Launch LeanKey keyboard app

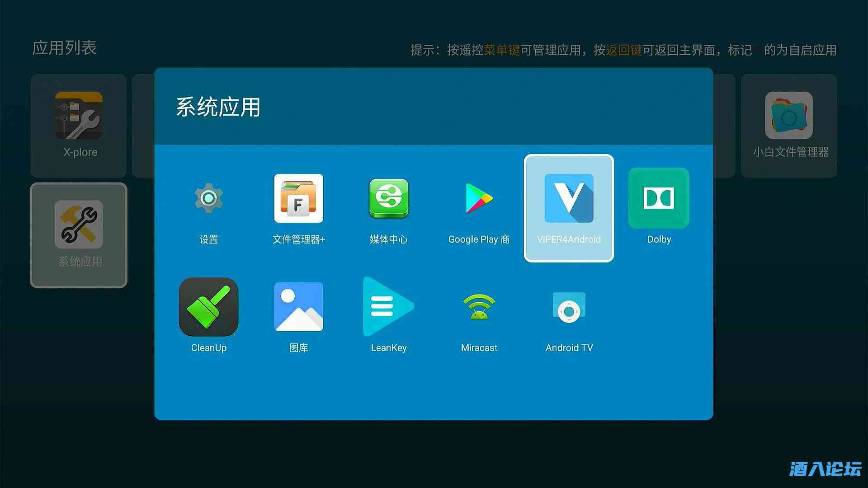tap(388, 307)
